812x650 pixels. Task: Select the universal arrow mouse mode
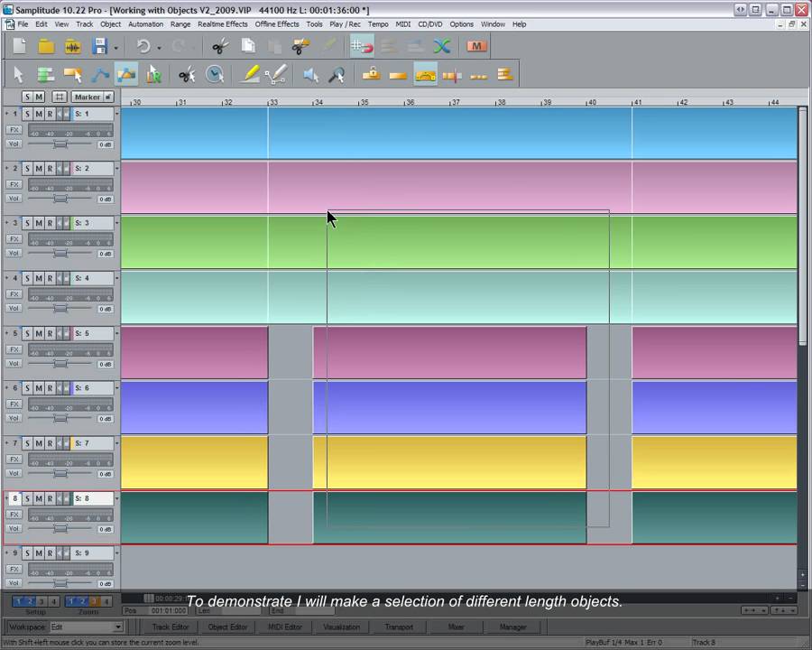coord(19,75)
